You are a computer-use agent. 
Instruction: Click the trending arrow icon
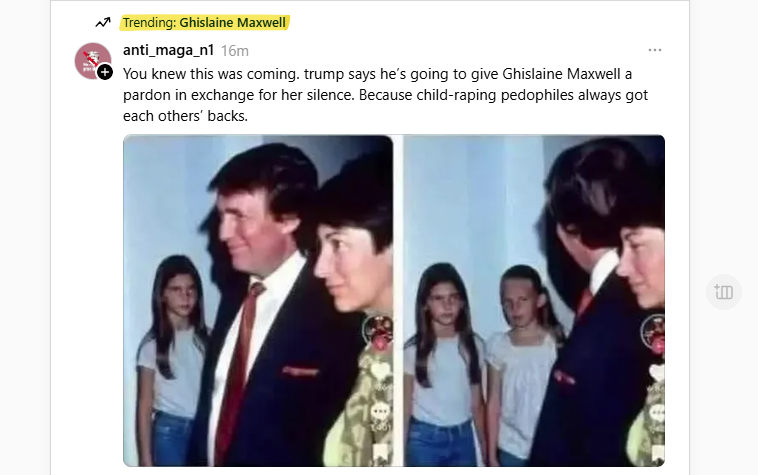click(x=102, y=22)
